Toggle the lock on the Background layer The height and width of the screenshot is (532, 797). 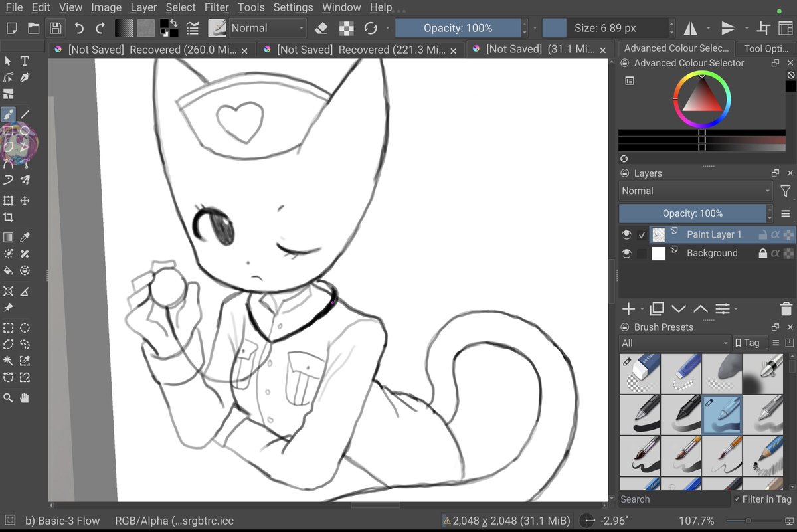click(763, 253)
